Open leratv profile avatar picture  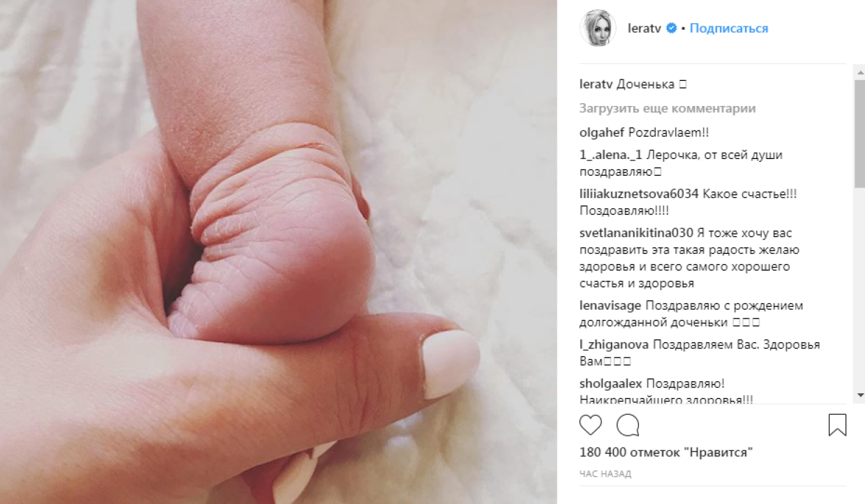(598, 29)
